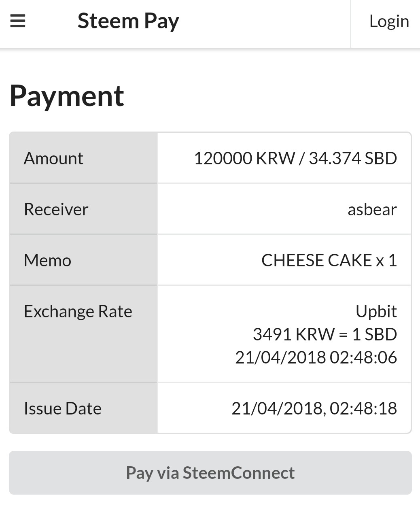Click the issue time 02:48:18

pos(363,408)
